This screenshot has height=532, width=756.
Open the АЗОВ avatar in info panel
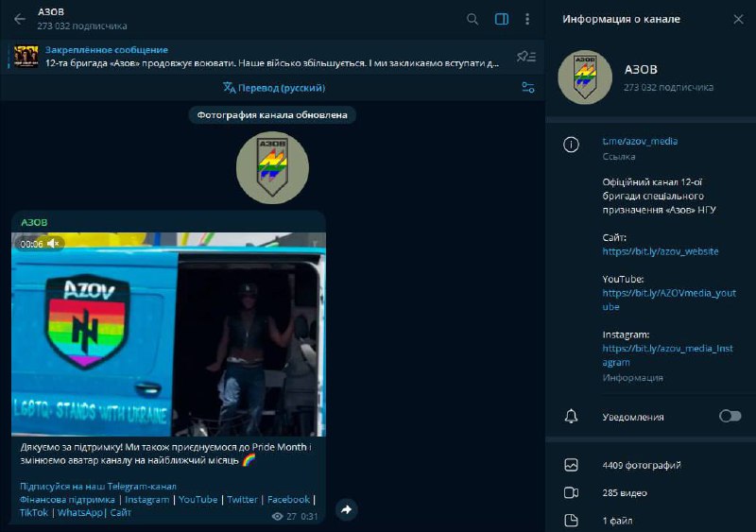[x=585, y=77]
